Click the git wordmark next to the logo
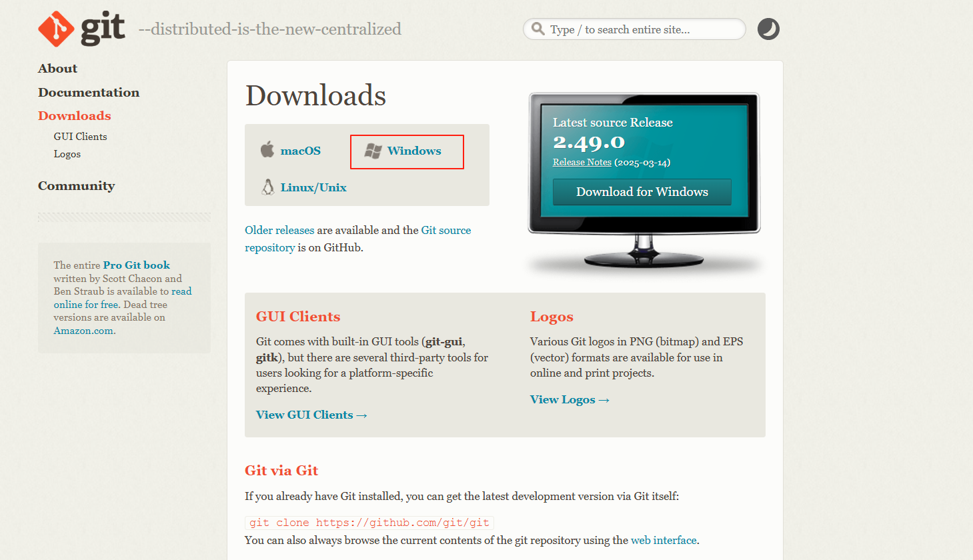The height and width of the screenshot is (560, 973). tap(103, 28)
